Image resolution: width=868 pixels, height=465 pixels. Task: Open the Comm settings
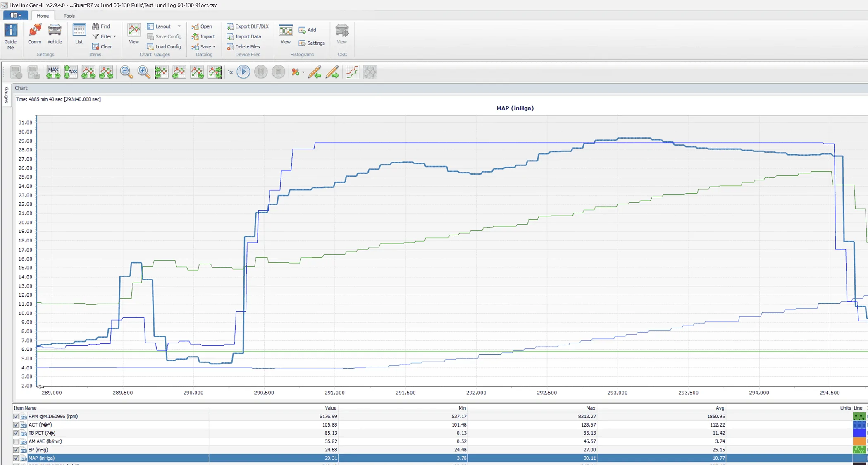click(x=34, y=34)
